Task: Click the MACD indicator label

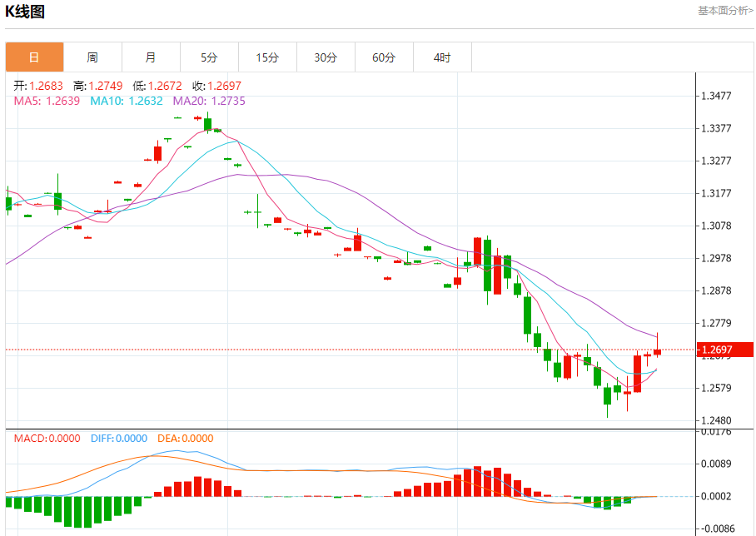Action: point(47,439)
